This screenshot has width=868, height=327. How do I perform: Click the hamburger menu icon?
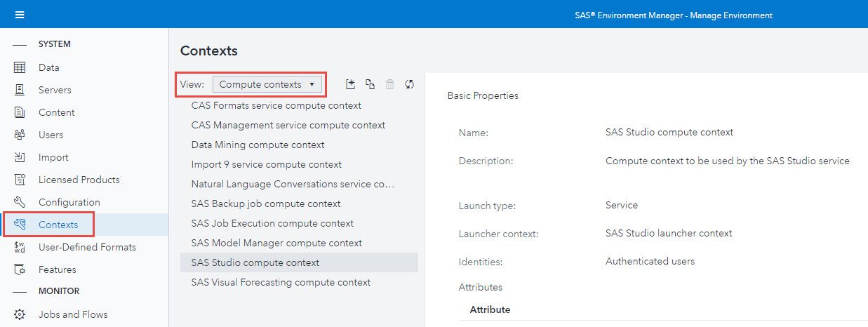(20, 15)
